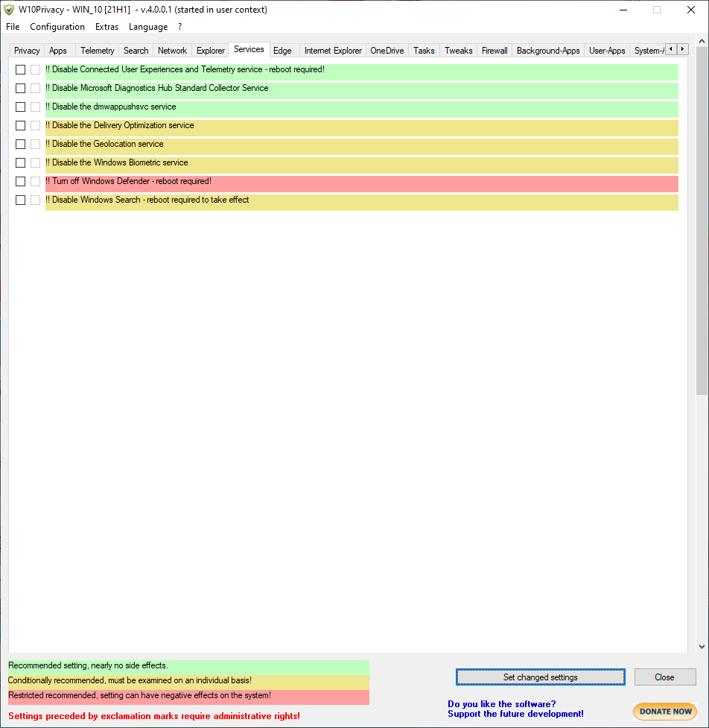Screen dimensions: 709x728
Task: Click the Close button
Action: click(x=665, y=677)
